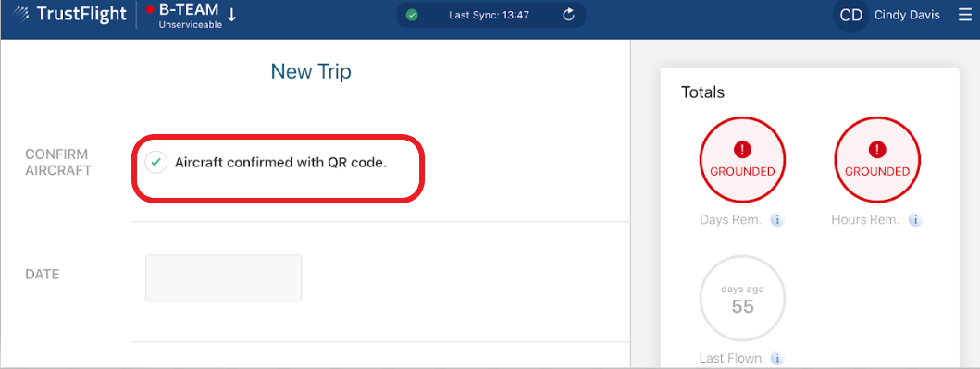The width and height of the screenshot is (980, 369).
Task: Click the Days Rem. info icon
Action: coord(777,220)
